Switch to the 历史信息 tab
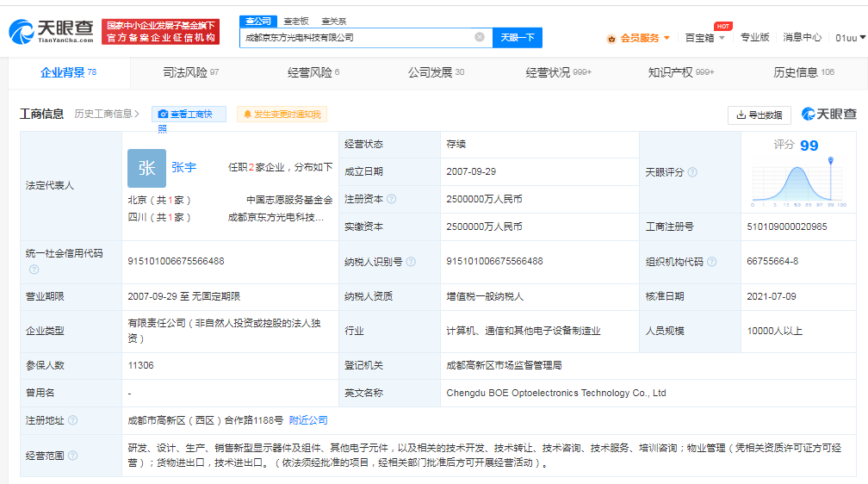The height and width of the screenshot is (484, 868). 803,72
